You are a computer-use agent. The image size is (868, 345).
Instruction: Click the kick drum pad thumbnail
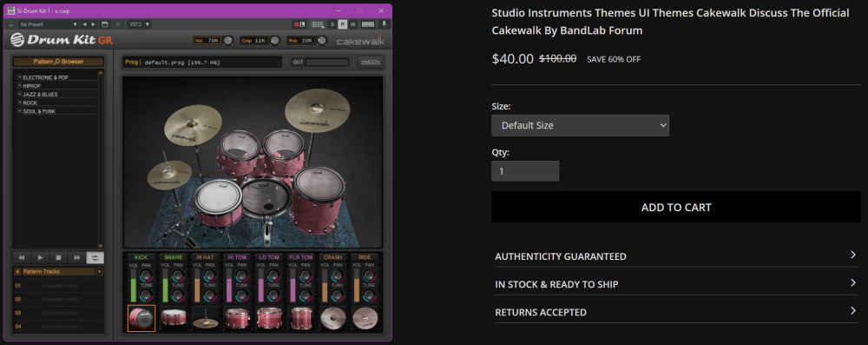(141, 318)
